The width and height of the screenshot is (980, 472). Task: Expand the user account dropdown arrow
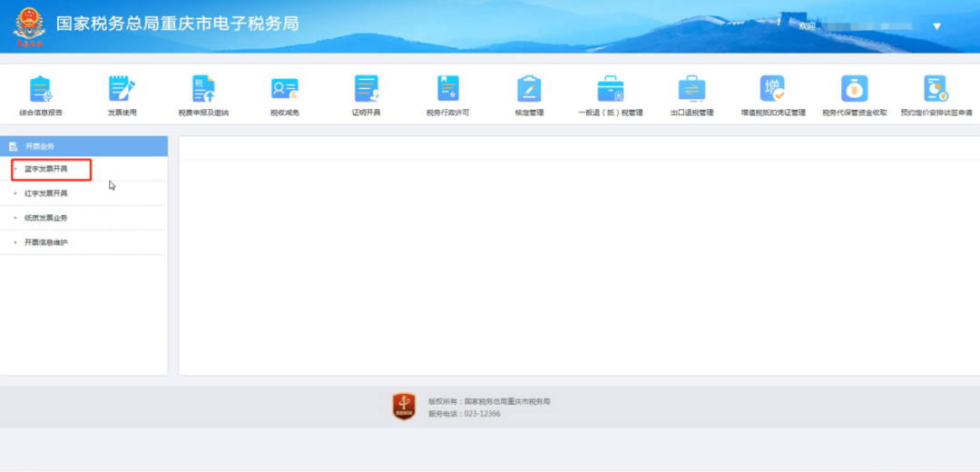(936, 26)
